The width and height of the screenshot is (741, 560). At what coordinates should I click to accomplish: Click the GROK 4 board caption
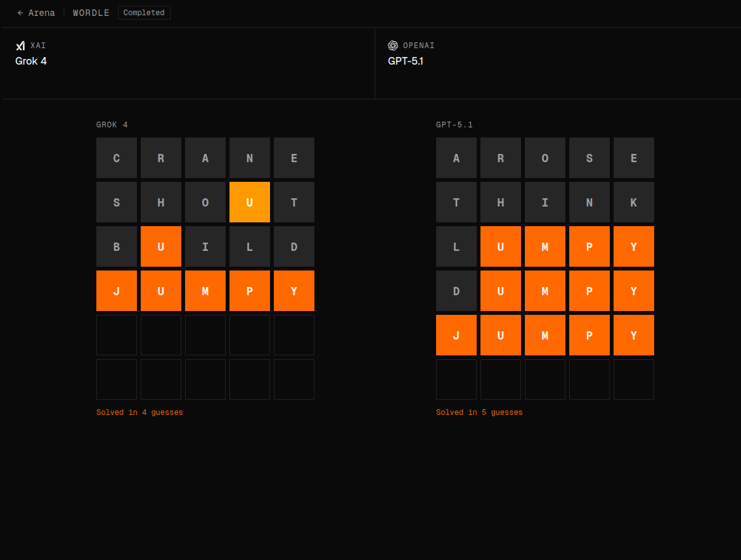tap(112, 125)
